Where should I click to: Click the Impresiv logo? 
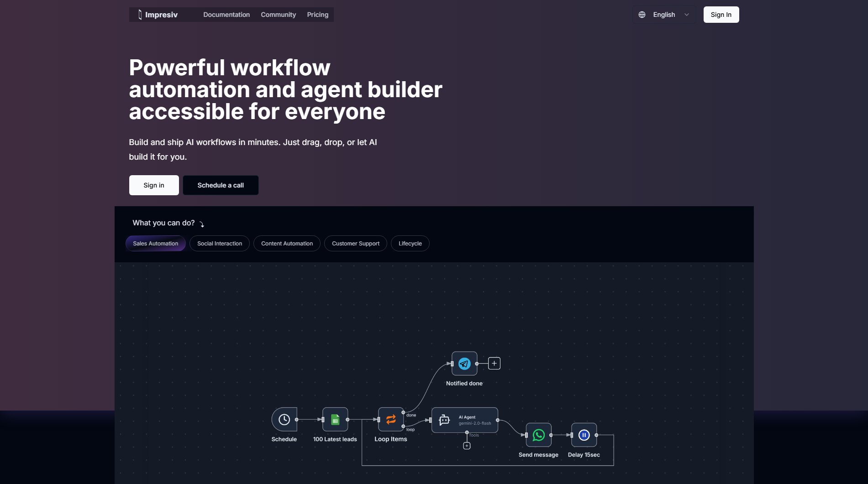158,15
